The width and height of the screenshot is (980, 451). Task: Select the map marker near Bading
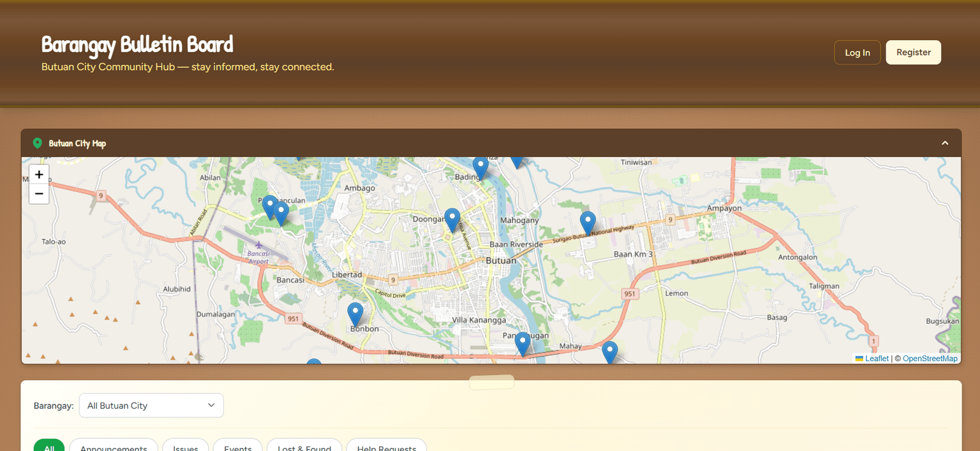point(480,169)
